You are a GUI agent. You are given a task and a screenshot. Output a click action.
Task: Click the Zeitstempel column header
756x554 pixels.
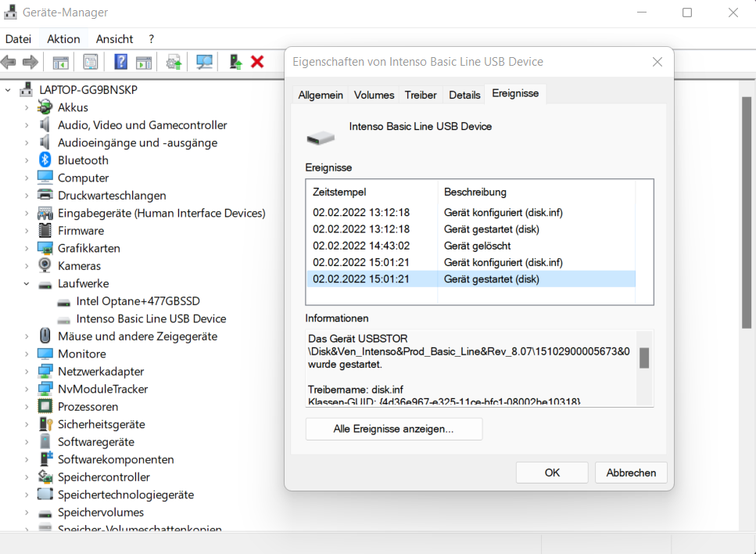click(339, 192)
